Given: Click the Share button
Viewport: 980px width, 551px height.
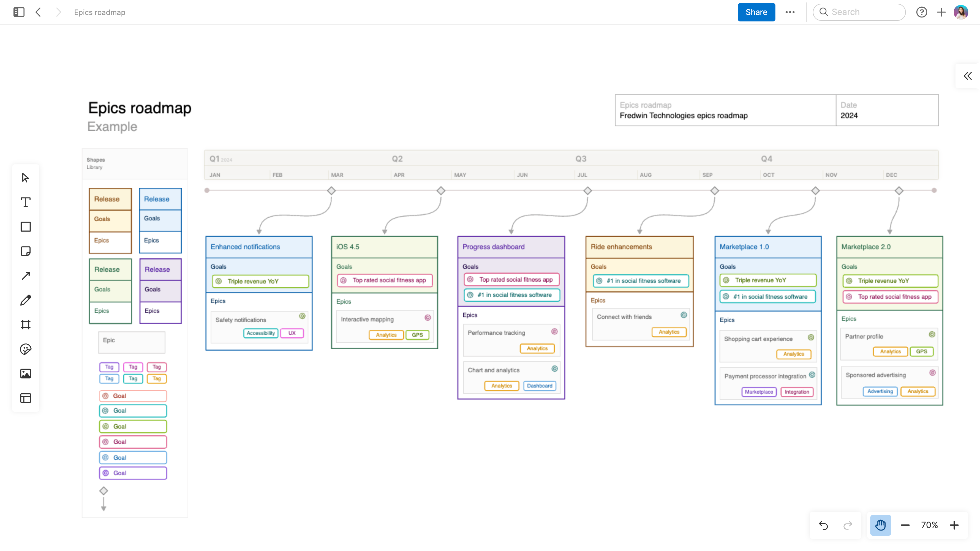Looking at the screenshot, I should (756, 12).
